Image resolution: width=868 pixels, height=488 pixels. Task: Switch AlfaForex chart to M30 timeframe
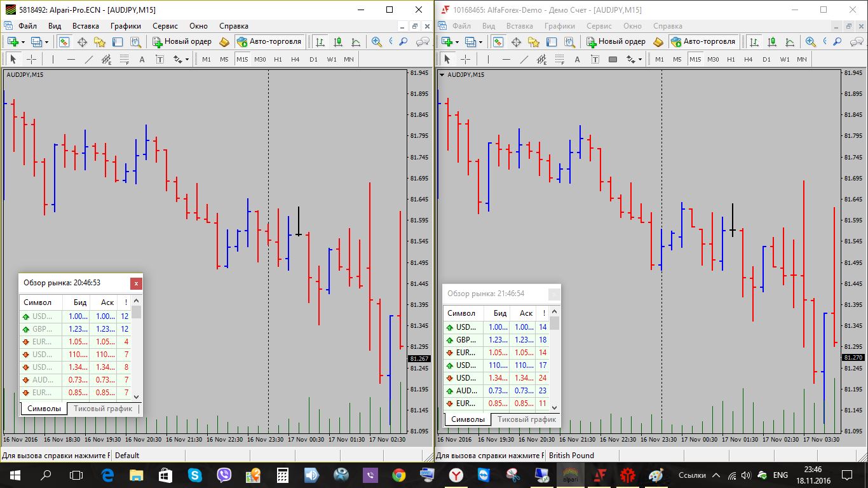713,59
